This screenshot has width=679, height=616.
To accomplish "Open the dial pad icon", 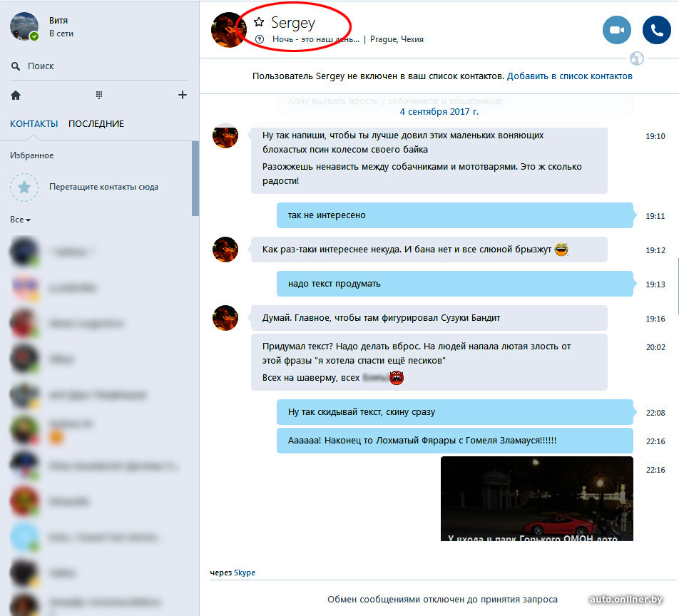I will [x=99, y=95].
